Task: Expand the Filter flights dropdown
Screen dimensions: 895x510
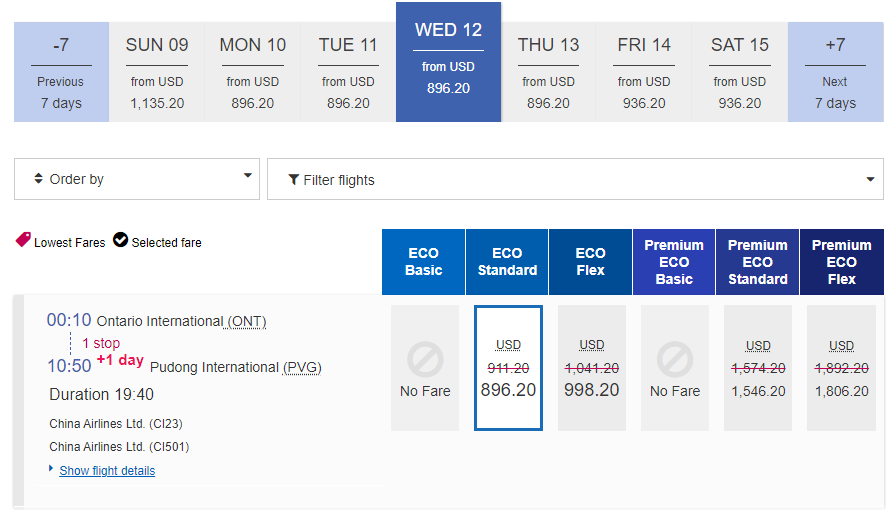Action: coord(575,180)
